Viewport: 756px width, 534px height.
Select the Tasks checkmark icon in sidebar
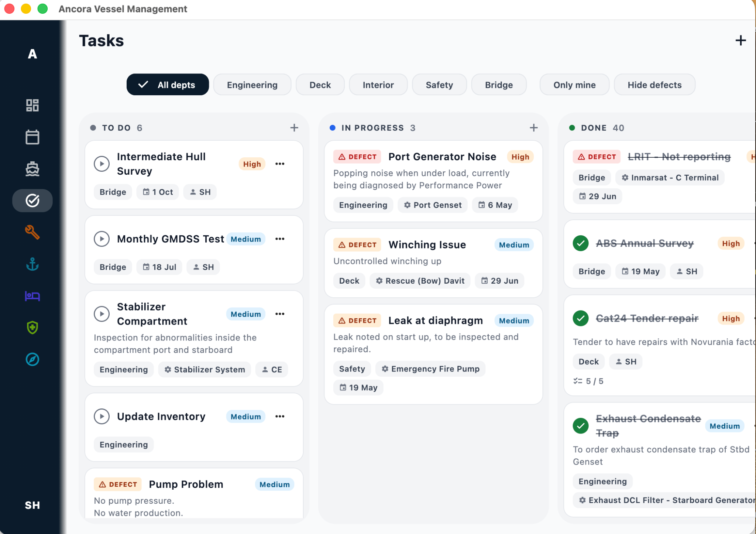coord(32,201)
